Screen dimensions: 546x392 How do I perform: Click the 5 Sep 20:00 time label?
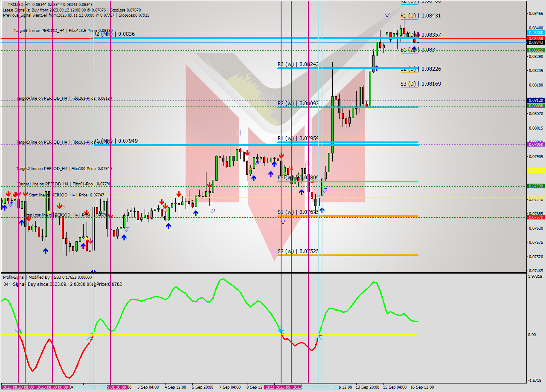click(x=203, y=387)
